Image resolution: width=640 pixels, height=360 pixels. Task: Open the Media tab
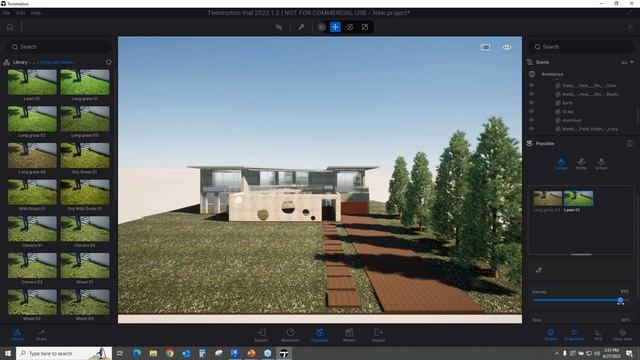pyautogui.click(x=349, y=335)
